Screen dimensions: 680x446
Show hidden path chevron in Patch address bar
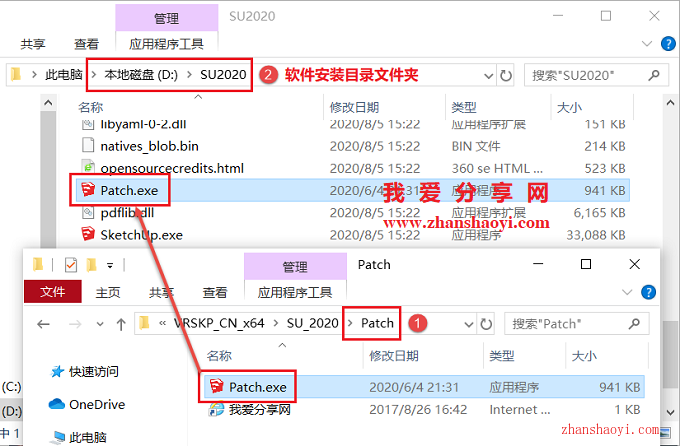point(163,323)
